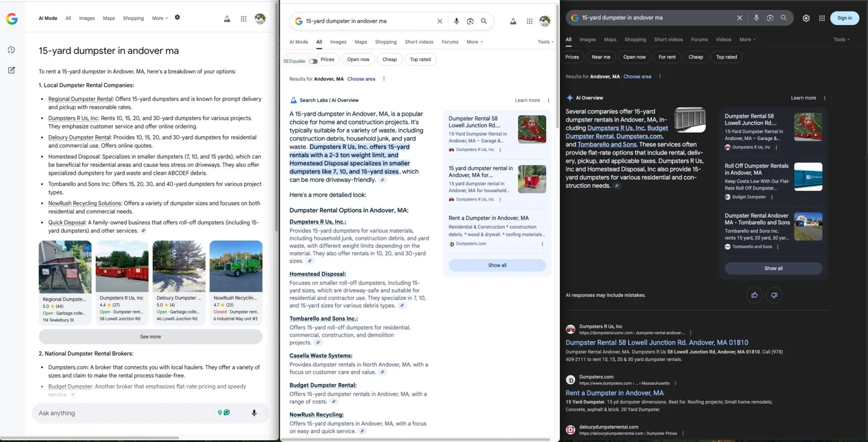Viewport: 868px width, 442px height.
Task: Apply the Near me filter chip in dark panel
Action: click(601, 57)
